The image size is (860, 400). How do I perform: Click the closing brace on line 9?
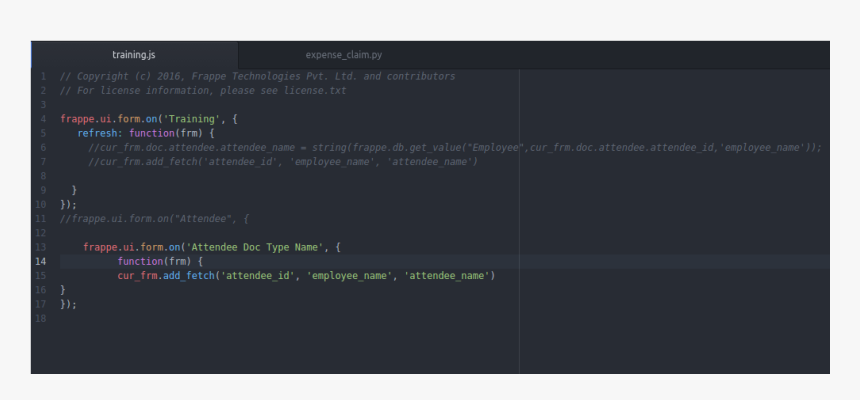(x=75, y=190)
